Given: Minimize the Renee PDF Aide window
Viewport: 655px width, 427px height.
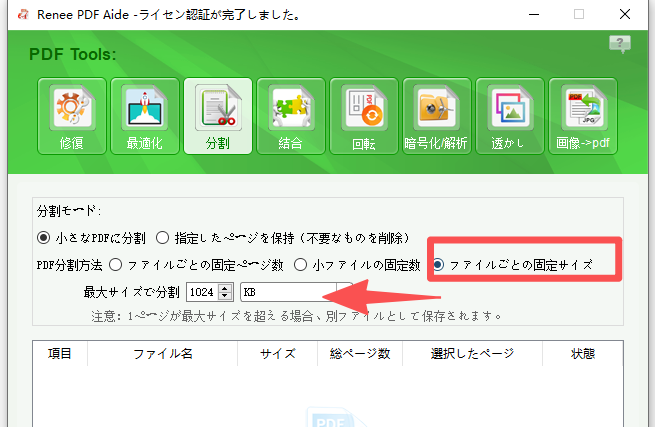Looking at the screenshot, I should coord(534,15).
